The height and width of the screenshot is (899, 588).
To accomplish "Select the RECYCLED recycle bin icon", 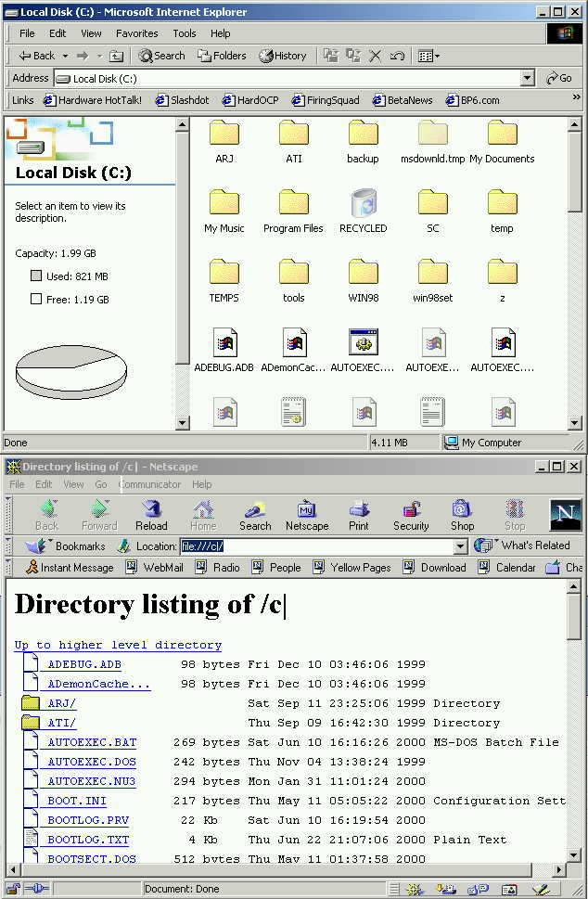I will tap(364, 202).
